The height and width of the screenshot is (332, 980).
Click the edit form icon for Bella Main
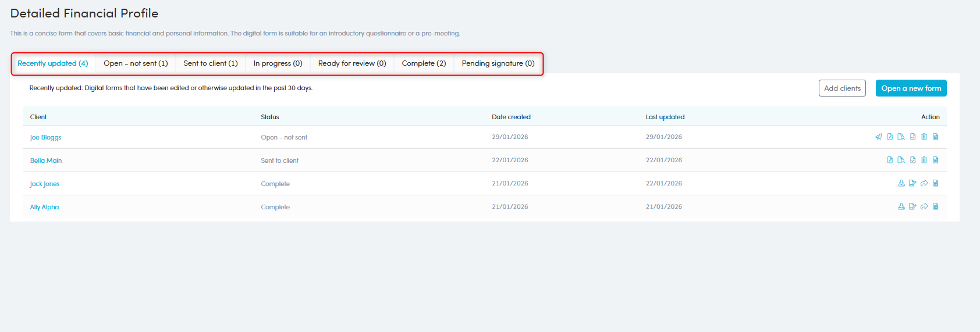(890, 160)
